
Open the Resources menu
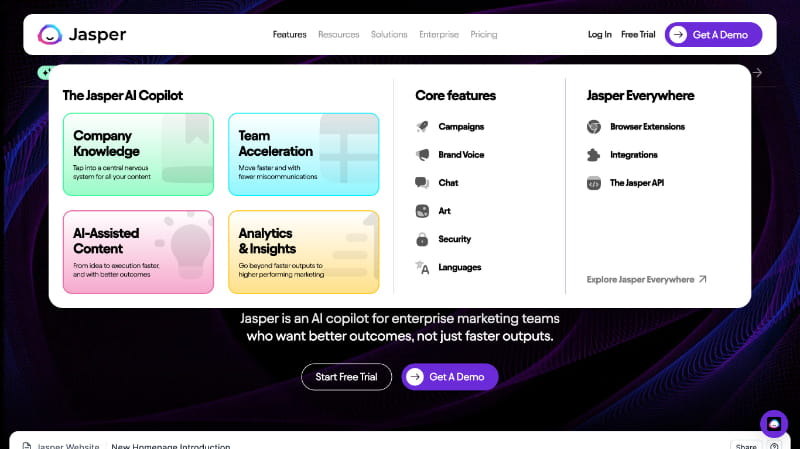tap(339, 34)
